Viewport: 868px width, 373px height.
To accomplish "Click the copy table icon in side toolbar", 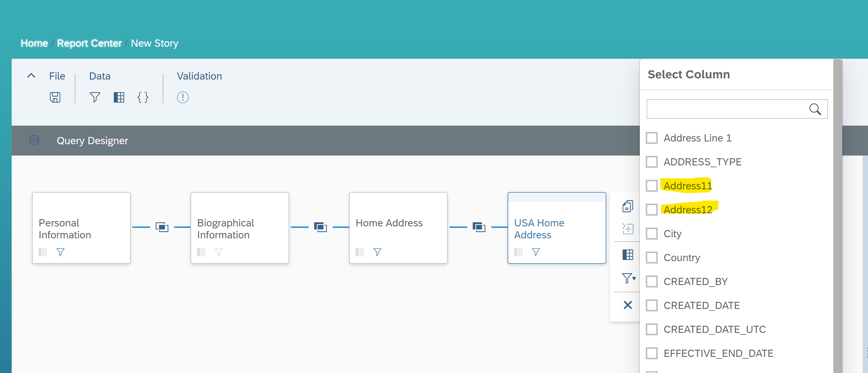I will tap(628, 206).
